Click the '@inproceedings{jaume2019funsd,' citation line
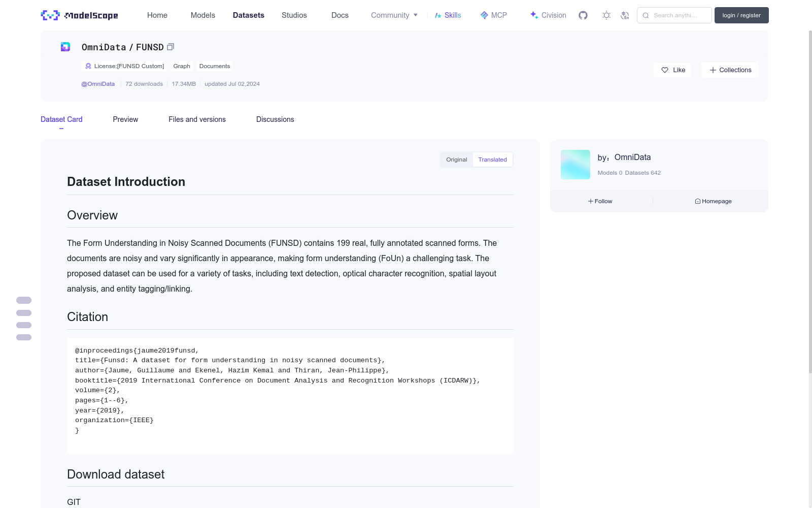 [x=137, y=351]
